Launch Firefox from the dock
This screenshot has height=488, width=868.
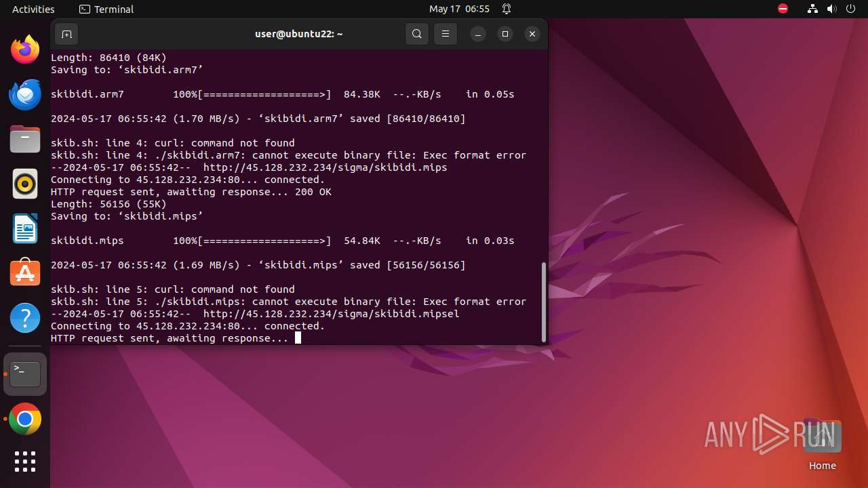[25, 49]
